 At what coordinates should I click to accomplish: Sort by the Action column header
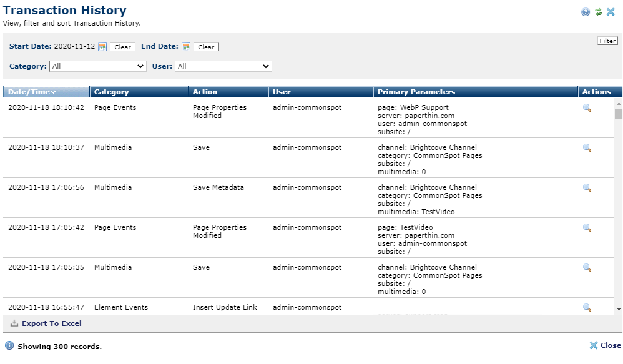tap(228, 92)
